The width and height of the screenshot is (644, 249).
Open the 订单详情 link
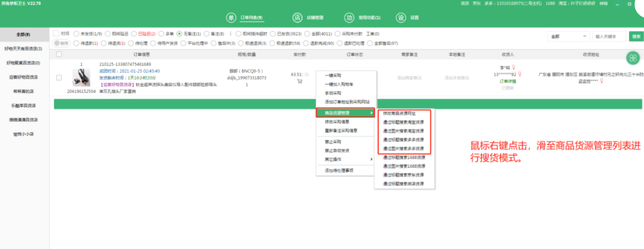[508, 81]
